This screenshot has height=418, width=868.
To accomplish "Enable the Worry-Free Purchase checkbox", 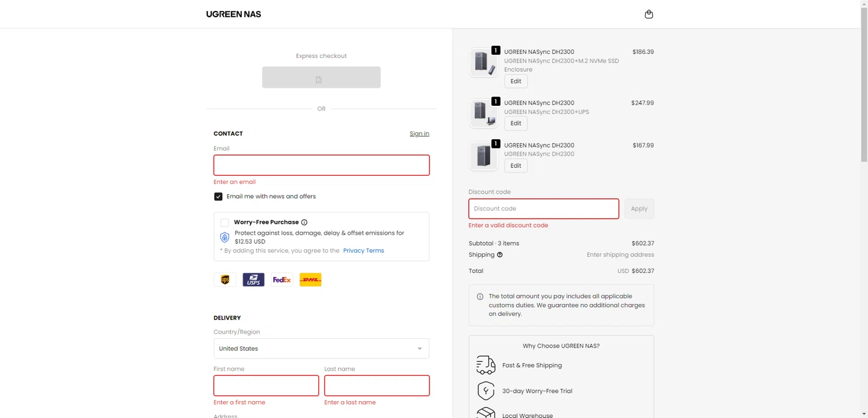I will [x=225, y=223].
